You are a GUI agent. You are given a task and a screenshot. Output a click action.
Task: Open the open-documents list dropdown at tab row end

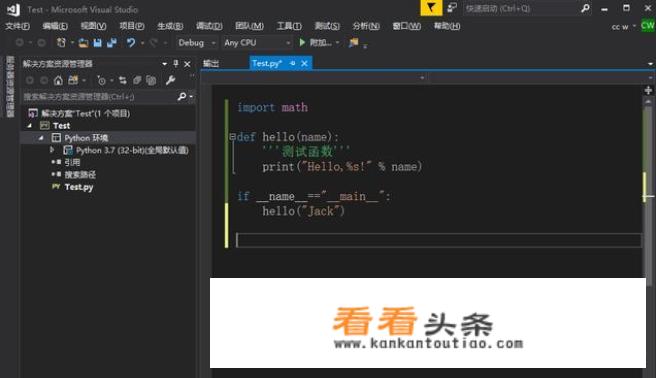coord(651,64)
